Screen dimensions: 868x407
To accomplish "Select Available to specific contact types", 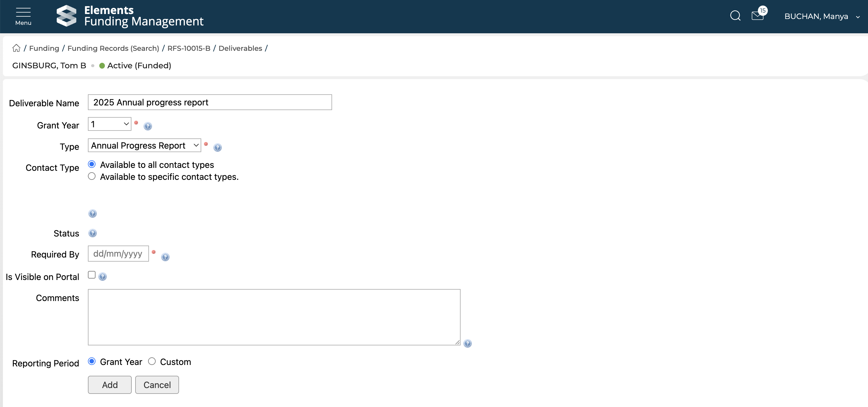I will tap(92, 176).
